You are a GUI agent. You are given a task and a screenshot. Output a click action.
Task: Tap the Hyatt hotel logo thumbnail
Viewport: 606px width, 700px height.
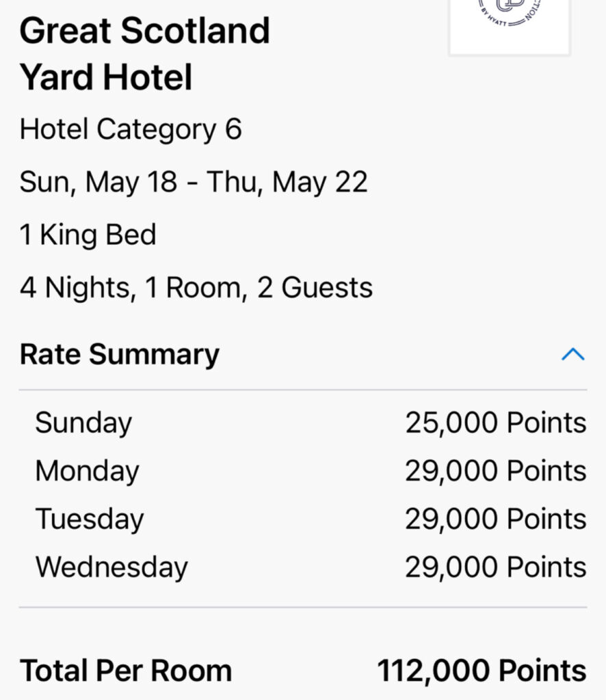510,24
